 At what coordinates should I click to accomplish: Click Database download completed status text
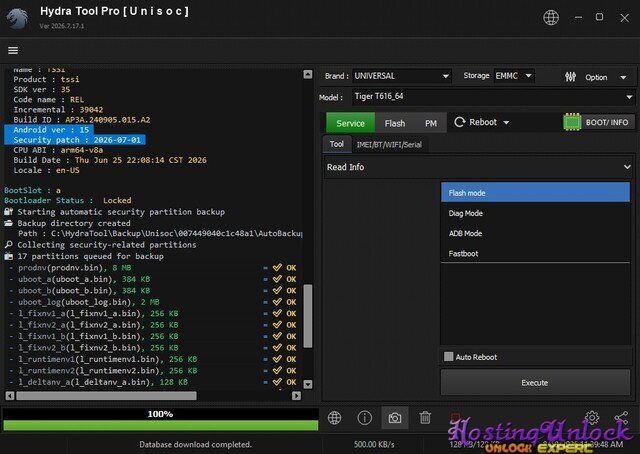[x=195, y=444]
